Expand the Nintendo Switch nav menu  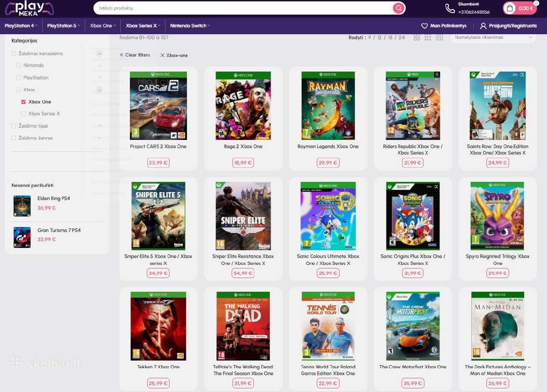pyautogui.click(x=190, y=26)
